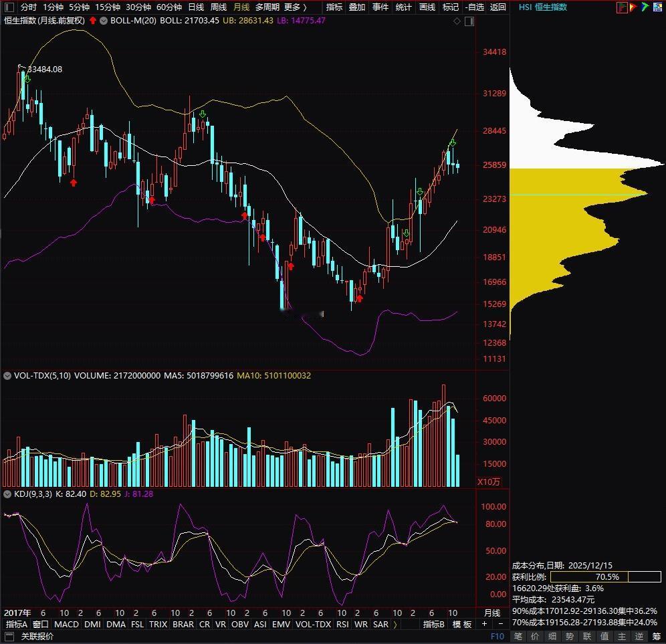
Task: Select the MACD indicator
Action: [x=66, y=625]
